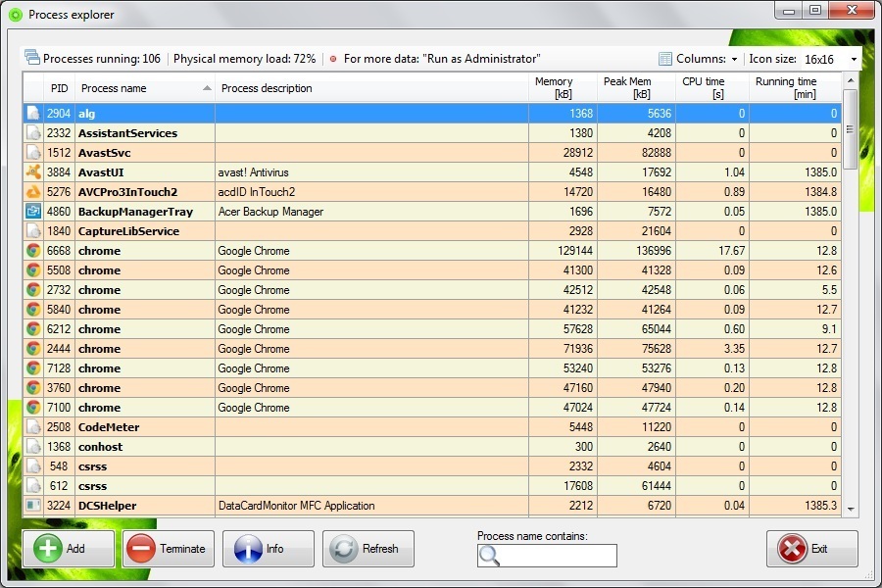Click the Chrome icon for PID 3760
Viewport: 882px width, 588px height.
[x=33, y=388]
